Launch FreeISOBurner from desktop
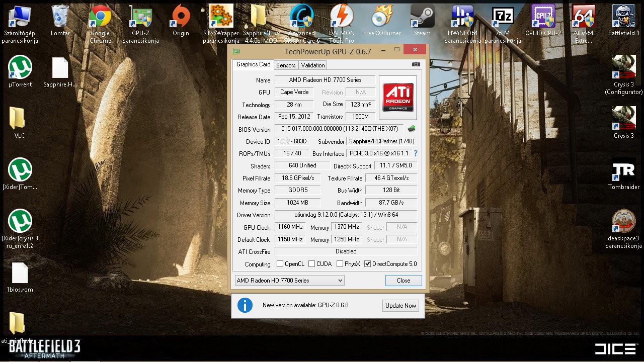Screen dimensions: 644x362 [382, 21]
